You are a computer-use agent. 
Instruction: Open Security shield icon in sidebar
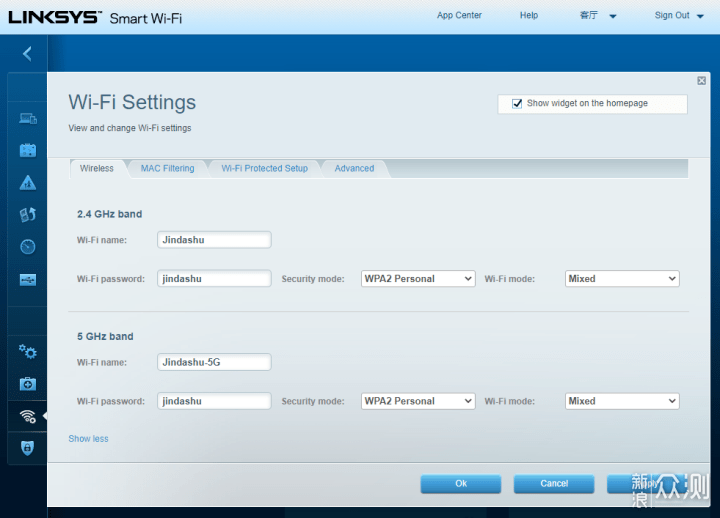tap(28, 448)
